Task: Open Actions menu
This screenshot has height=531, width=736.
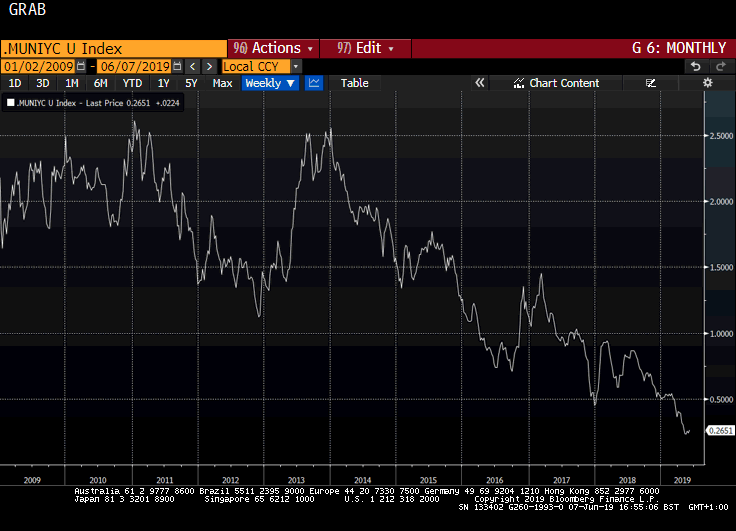Action: tap(273, 48)
